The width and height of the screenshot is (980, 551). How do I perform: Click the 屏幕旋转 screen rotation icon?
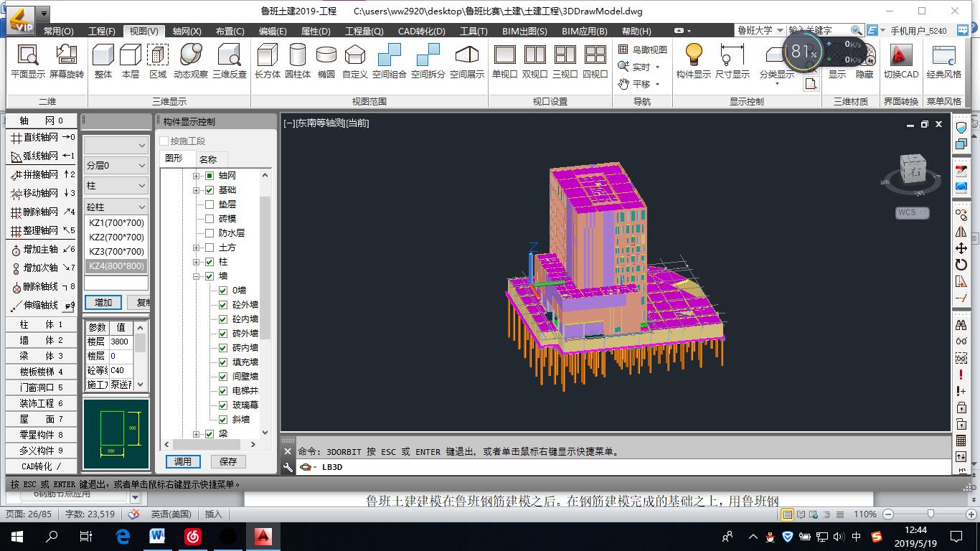66,61
